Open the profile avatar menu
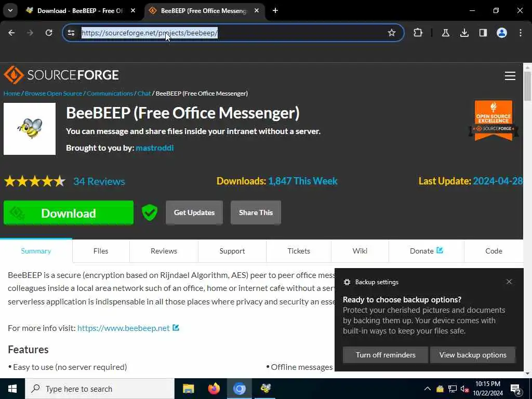 (x=502, y=33)
